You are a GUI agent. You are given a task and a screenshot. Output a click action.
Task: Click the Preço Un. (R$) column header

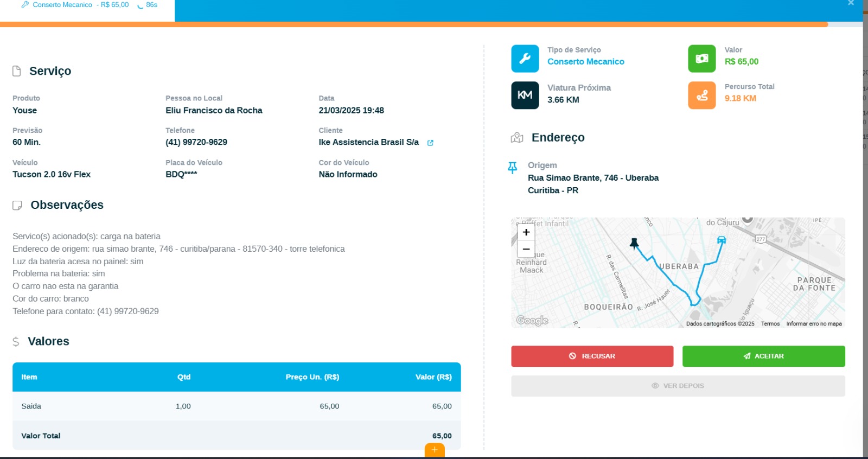click(312, 377)
